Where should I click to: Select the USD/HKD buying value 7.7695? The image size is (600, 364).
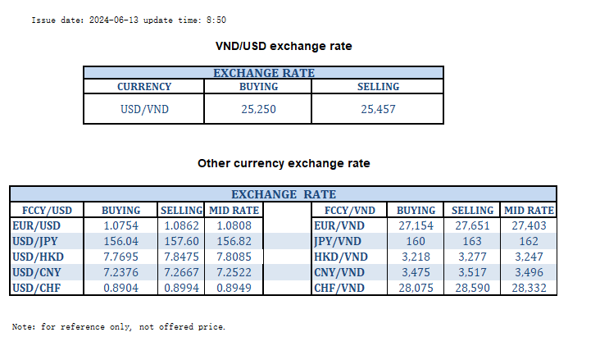pos(121,257)
